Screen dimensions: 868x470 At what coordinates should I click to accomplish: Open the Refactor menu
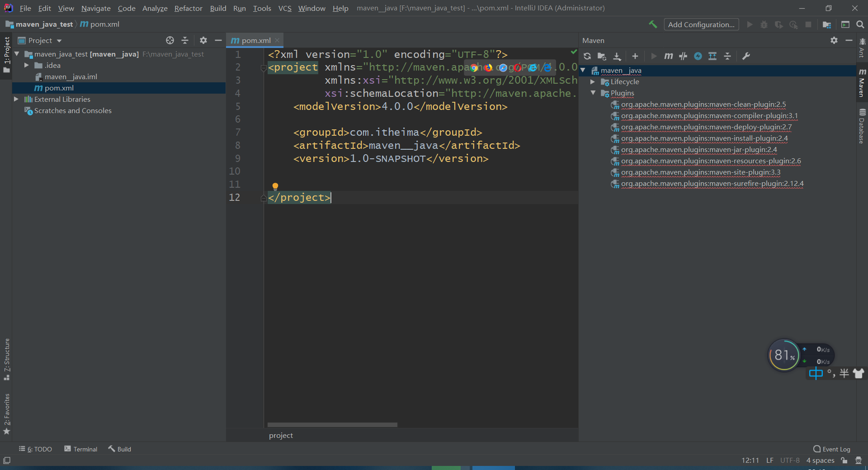tap(189, 8)
